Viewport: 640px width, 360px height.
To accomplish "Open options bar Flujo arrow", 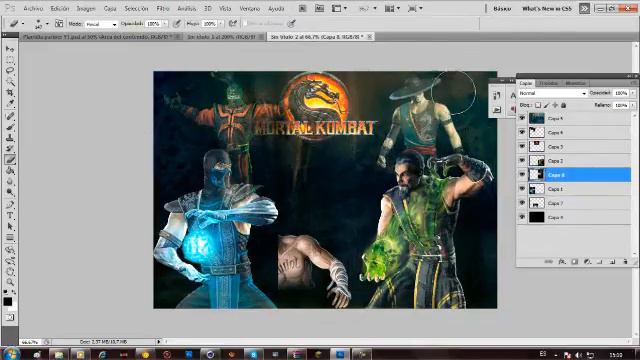I will point(221,24).
